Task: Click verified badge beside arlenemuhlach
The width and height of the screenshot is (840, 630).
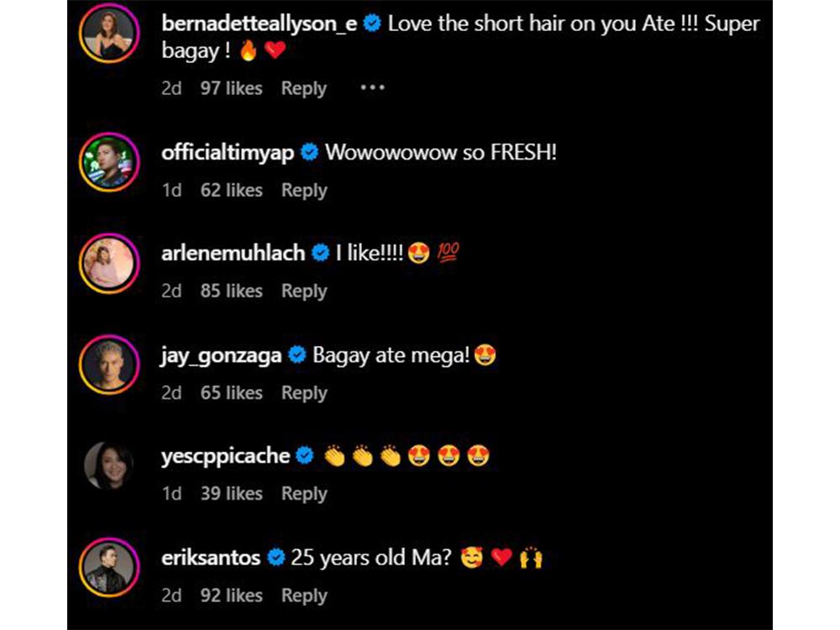Action: point(320,253)
